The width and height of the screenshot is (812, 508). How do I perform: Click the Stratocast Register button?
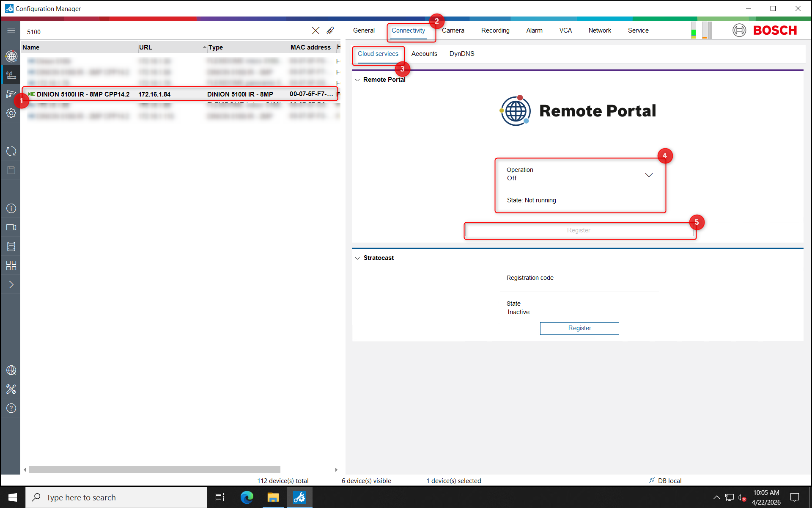point(579,328)
